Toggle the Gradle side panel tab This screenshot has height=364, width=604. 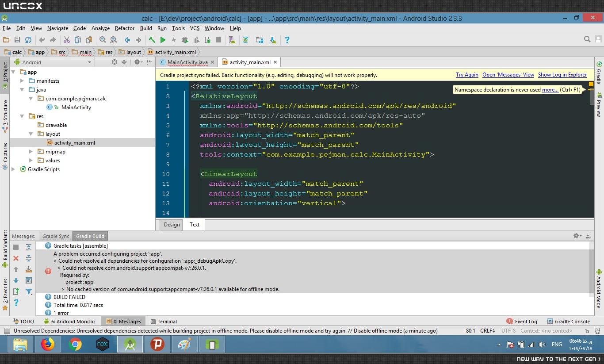click(599, 73)
